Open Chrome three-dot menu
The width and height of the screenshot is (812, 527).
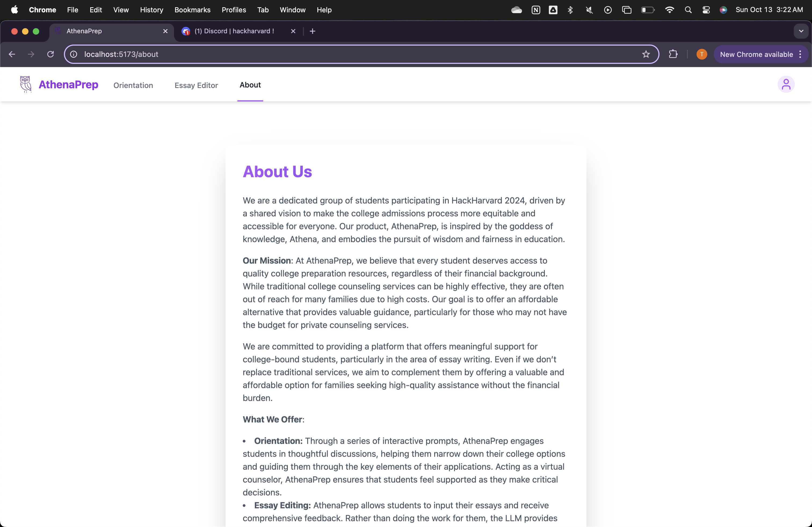[x=800, y=54]
